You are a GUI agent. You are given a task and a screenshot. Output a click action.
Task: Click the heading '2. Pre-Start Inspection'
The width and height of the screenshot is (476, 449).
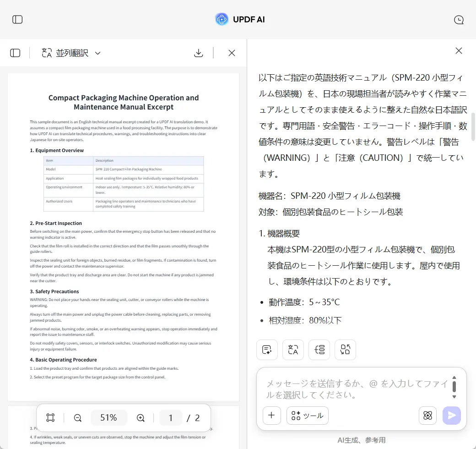pyautogui.click(x=56, y=223)
